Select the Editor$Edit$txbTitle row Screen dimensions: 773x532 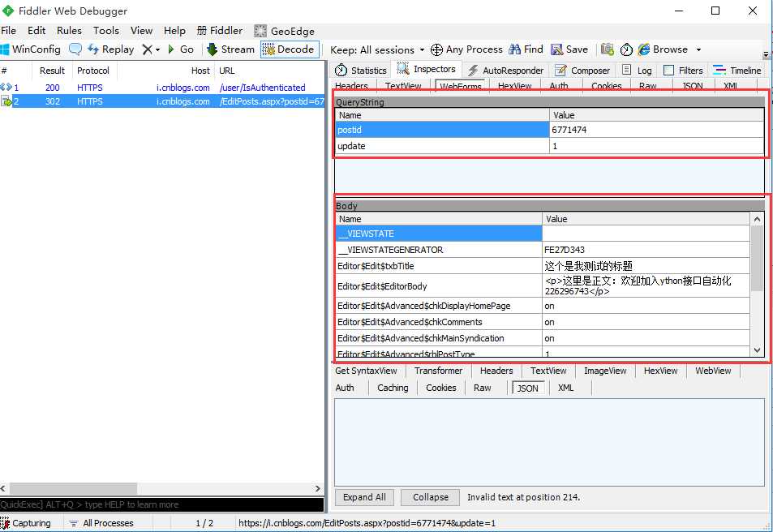[543, 266]
